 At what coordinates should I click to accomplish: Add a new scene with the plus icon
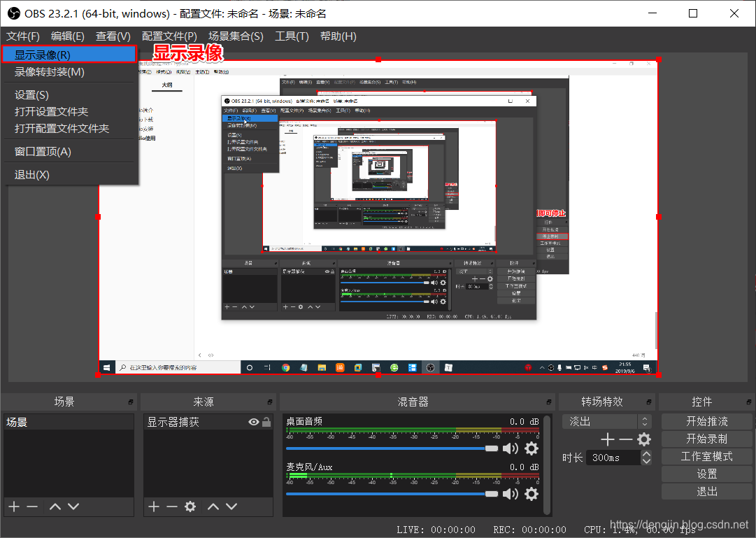tap(14, 506)
